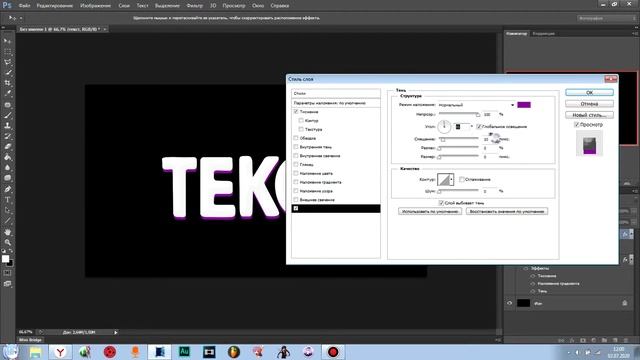Toggle the Глобальное освещение checkbox
The height and width of the screenshot is (360, 640).
pos(479,127)
